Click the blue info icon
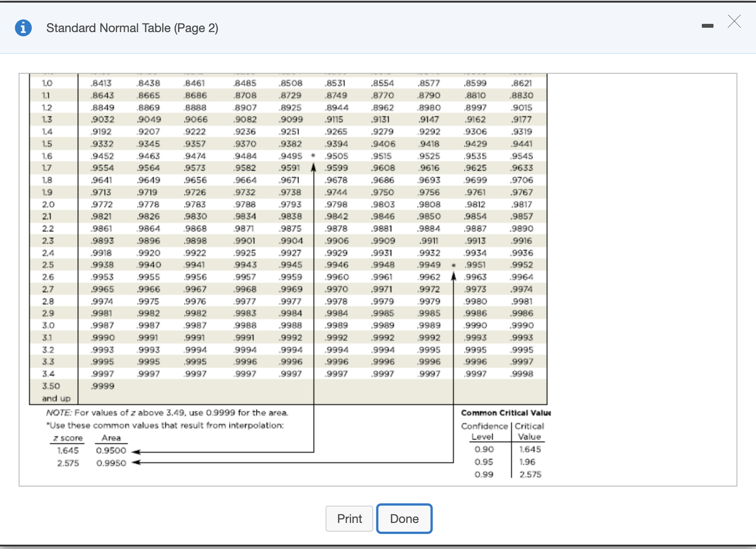 point(23,28)
